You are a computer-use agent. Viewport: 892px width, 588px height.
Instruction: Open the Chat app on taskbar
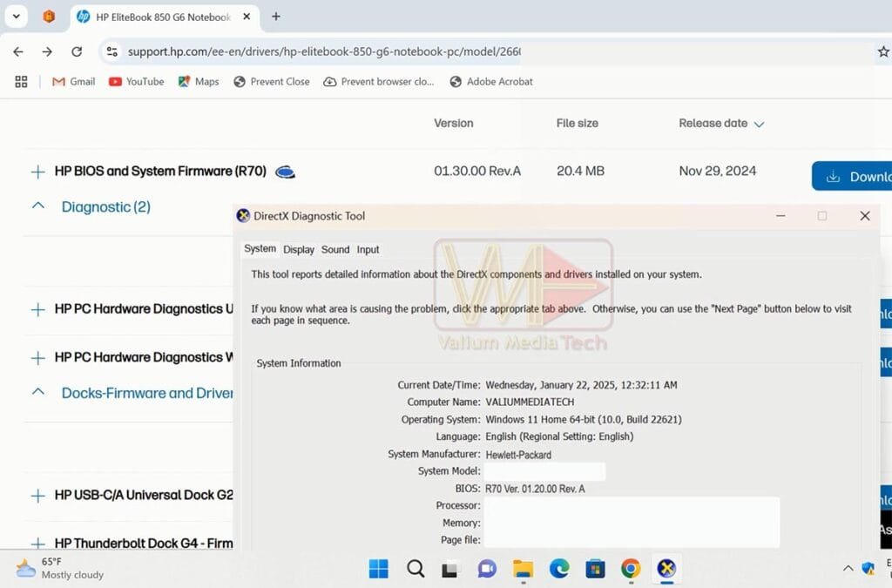click(x=487, y=568)
